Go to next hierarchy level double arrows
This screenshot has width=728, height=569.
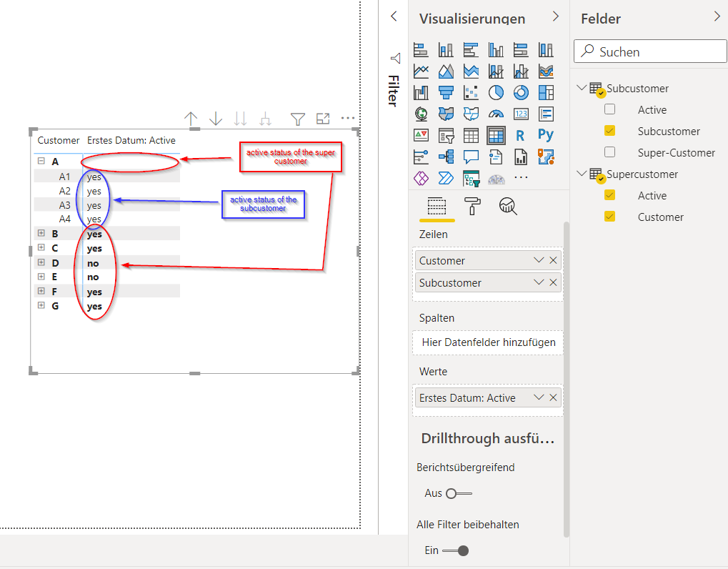(x=241, y=119)
